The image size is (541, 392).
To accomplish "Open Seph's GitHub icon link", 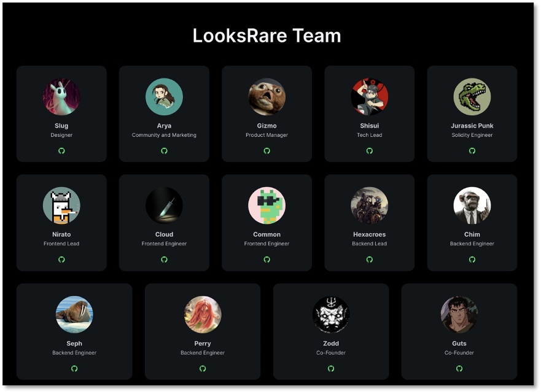I will pyautogui.click(x=74, y=369).
